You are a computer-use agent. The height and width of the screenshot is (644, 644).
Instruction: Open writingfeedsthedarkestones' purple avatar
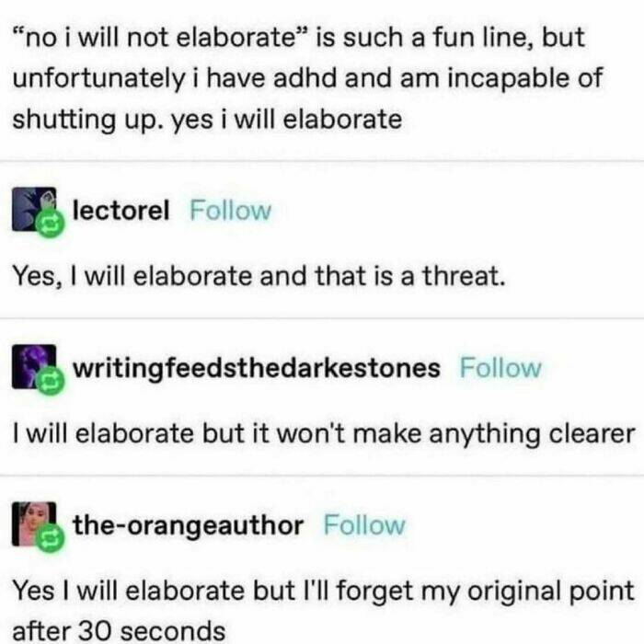point(34,366)
